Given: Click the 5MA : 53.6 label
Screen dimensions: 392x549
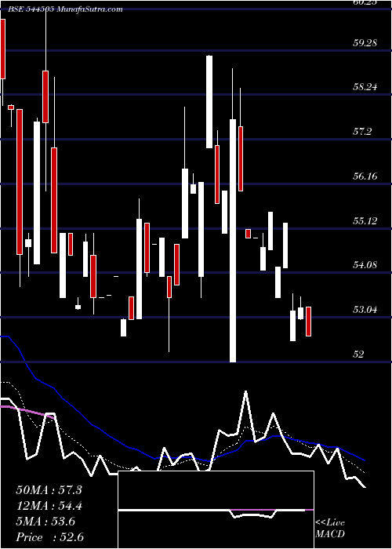Looking at the screenshot, I should (x=45, y=522).
